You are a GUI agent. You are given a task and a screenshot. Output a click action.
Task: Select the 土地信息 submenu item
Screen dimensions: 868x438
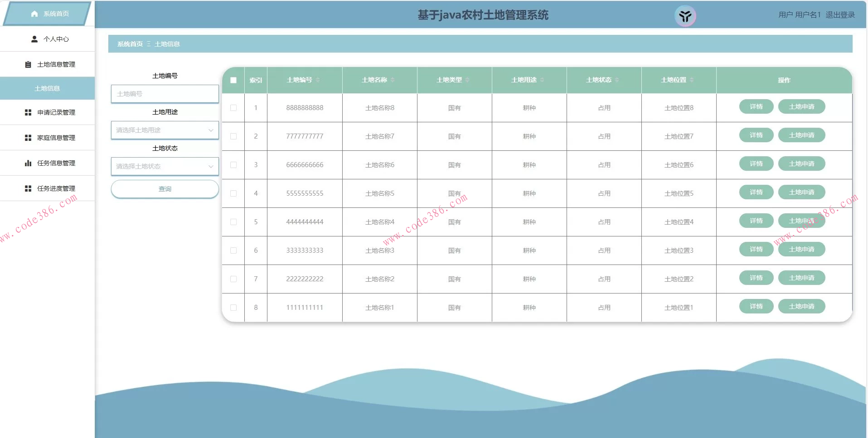(x=47, y=88)
